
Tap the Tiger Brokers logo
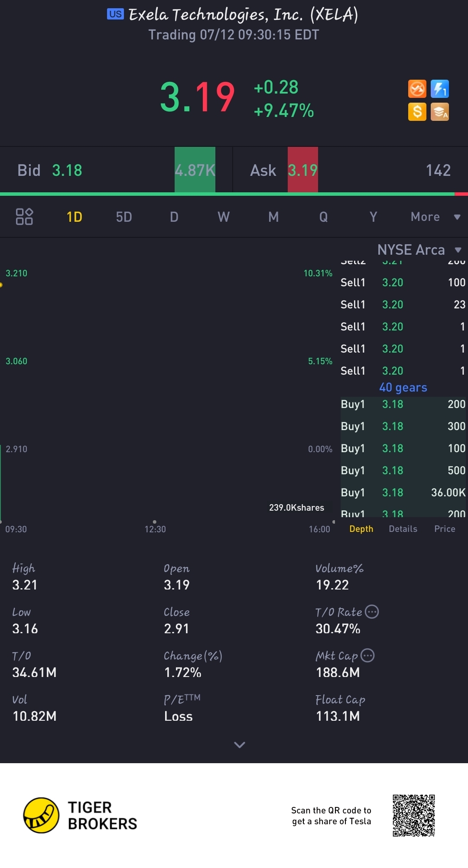pyautogui.click(x=80, y=815)
